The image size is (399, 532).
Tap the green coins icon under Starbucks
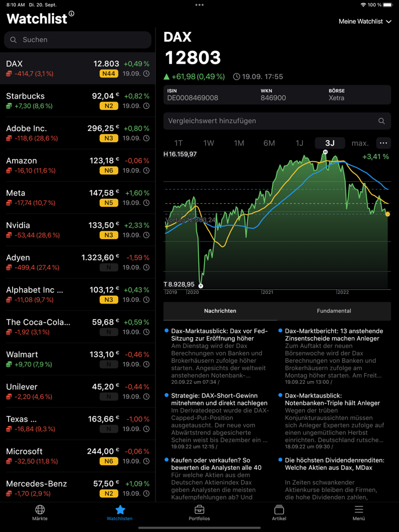click(9, 106)
